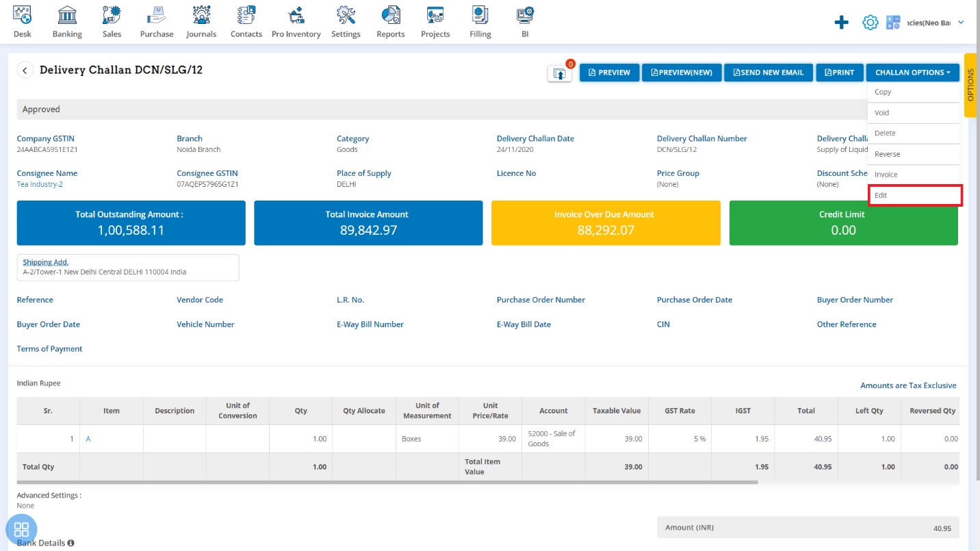Image resolution: width=980 pixels, height=551 pixels.
Task: Select Reverse from Challan Options menu
Action: 913,154
